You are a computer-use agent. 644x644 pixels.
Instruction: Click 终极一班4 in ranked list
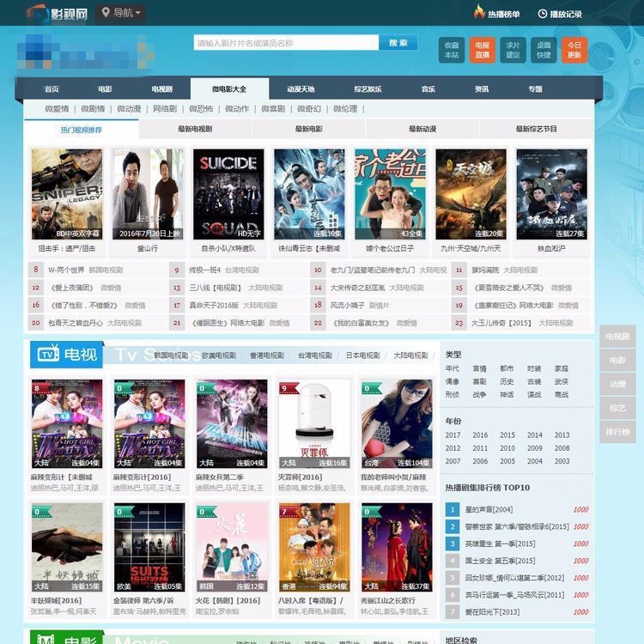point(205,270)
